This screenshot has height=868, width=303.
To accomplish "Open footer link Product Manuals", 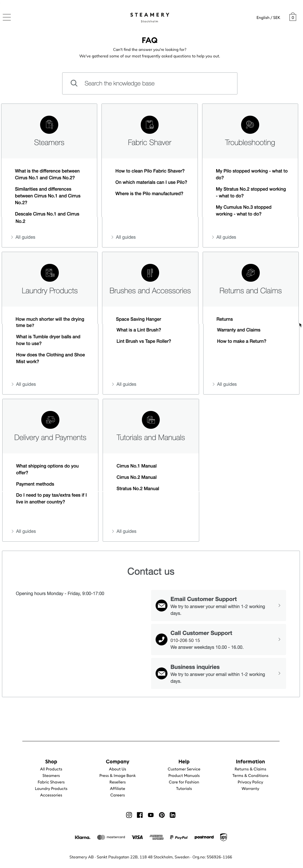I will coord(184,775).
